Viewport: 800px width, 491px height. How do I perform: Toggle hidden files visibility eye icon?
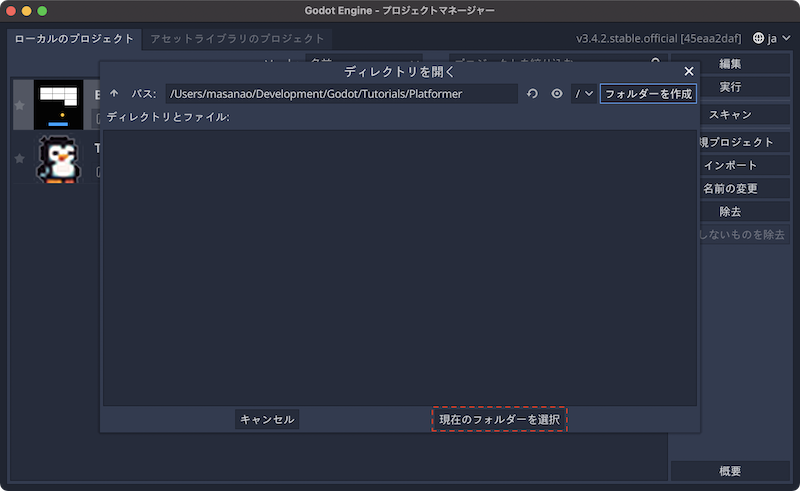click(557, 94)
